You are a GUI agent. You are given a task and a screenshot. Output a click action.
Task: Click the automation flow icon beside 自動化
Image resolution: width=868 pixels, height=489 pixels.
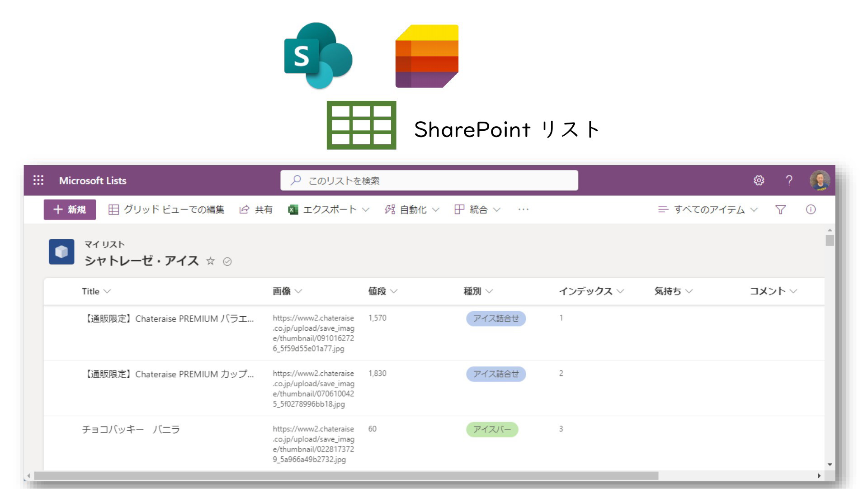point(390,209)
